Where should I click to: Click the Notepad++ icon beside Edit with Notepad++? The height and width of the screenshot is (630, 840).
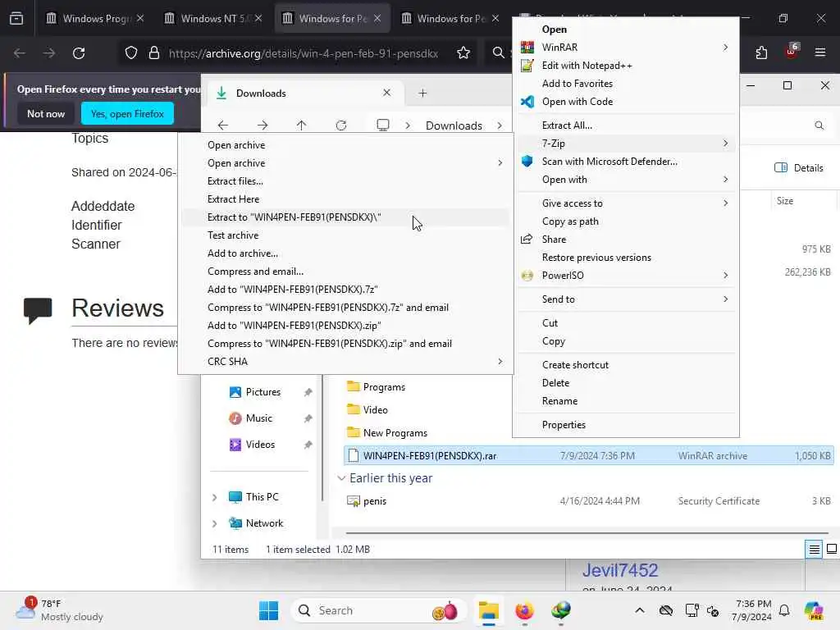pos(527,66)
